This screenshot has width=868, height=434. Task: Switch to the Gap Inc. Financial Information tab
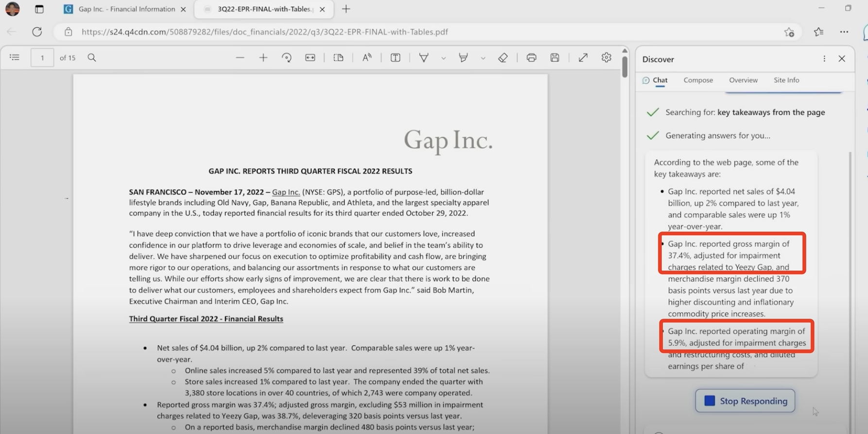coord(126,9)
